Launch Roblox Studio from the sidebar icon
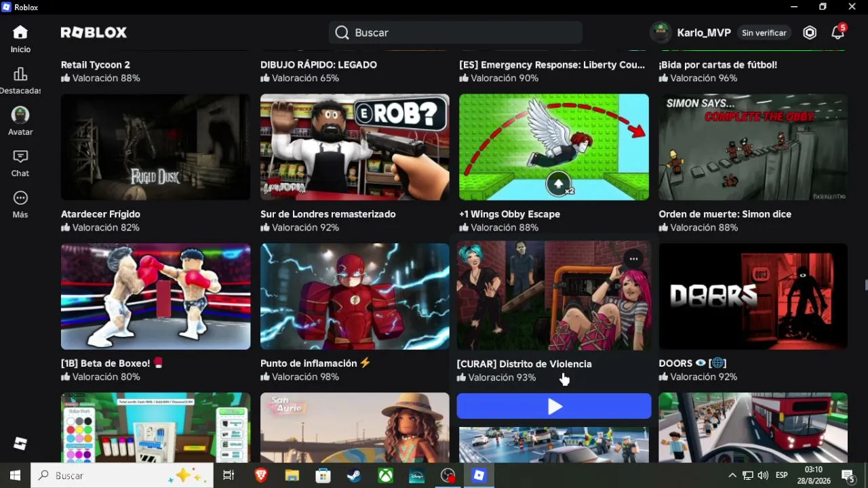The width and height of the screenshot is (868, 488). 20,443
